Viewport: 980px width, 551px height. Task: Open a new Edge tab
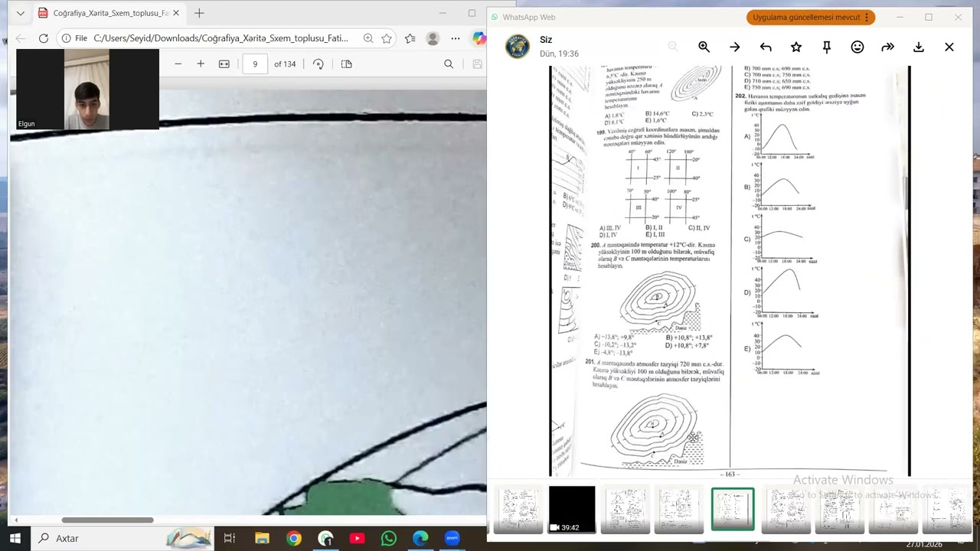pos(199,13)
